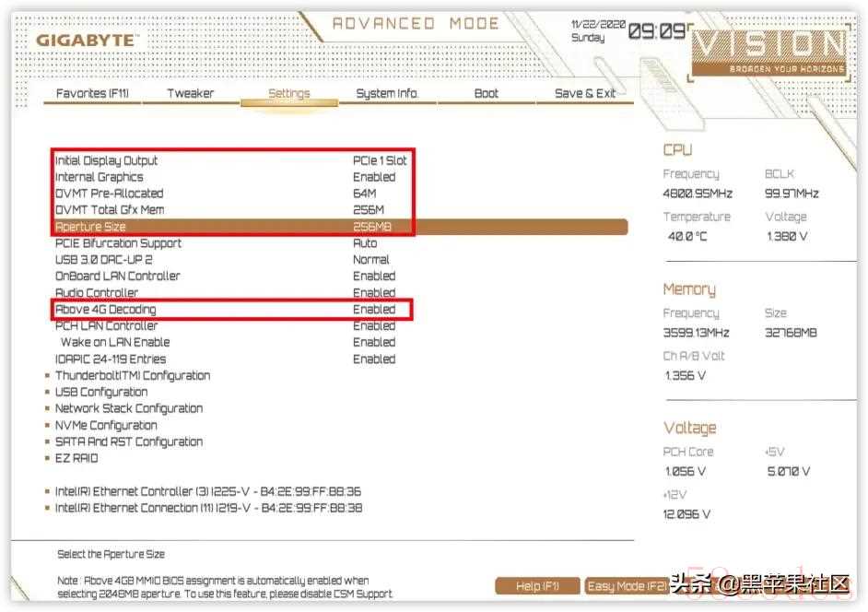Toggle OnBoard LAN Controller Enabled value
The height and width of the screenshot is (612, 868).
(x=374, y=276)
